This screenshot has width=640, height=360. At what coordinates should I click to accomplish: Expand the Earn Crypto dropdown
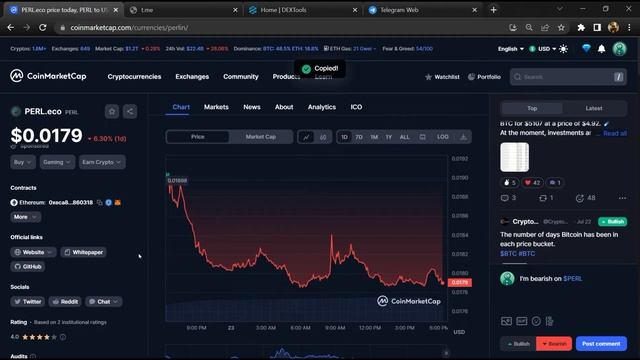point(102,162)
